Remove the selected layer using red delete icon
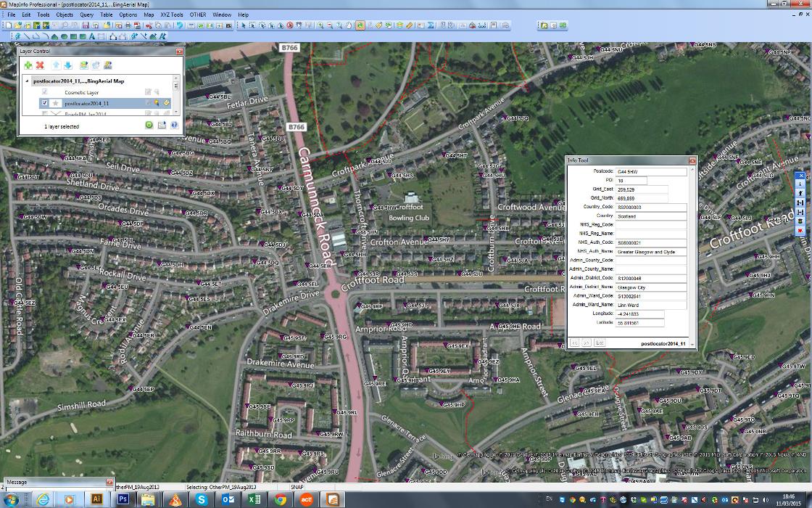This screenshot has height=508, width=812. click(40, 65)
